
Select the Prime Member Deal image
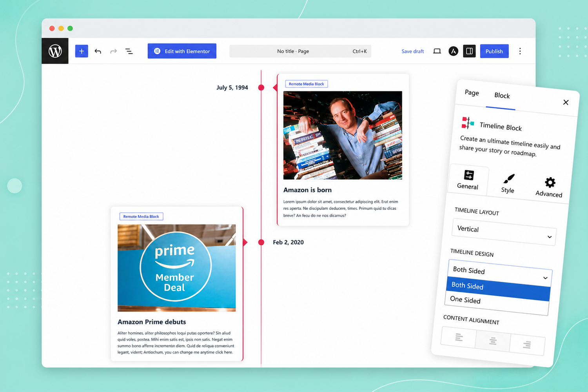[x=177, y=268]
